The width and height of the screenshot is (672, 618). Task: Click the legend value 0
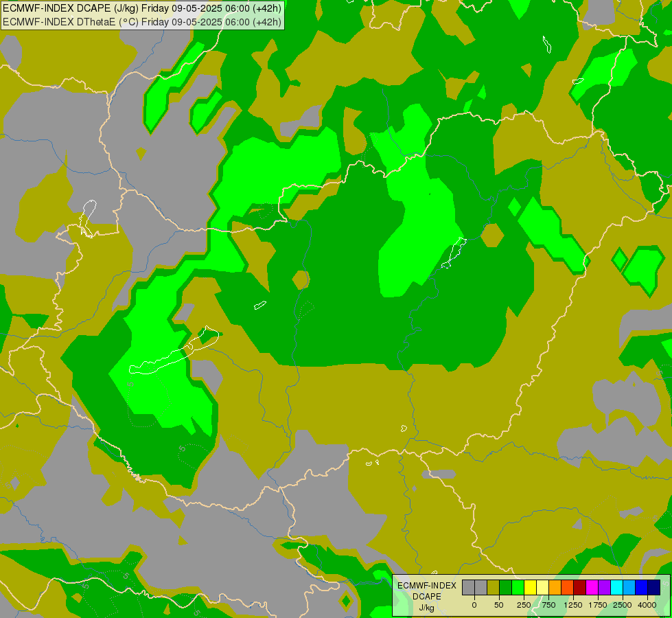coord(474,605)
